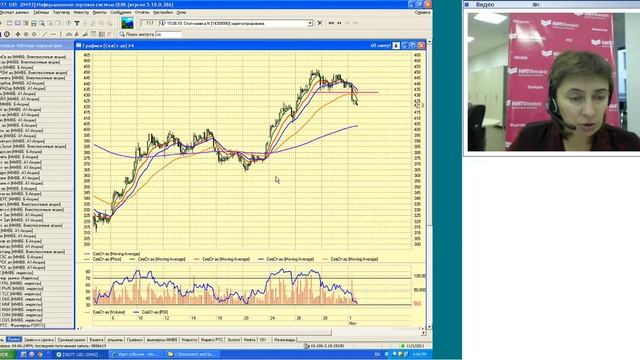Switch to Срочный рынок tab
Viewport: 640px width, 360px height.
pyautogui.click(x=71, y=340)
